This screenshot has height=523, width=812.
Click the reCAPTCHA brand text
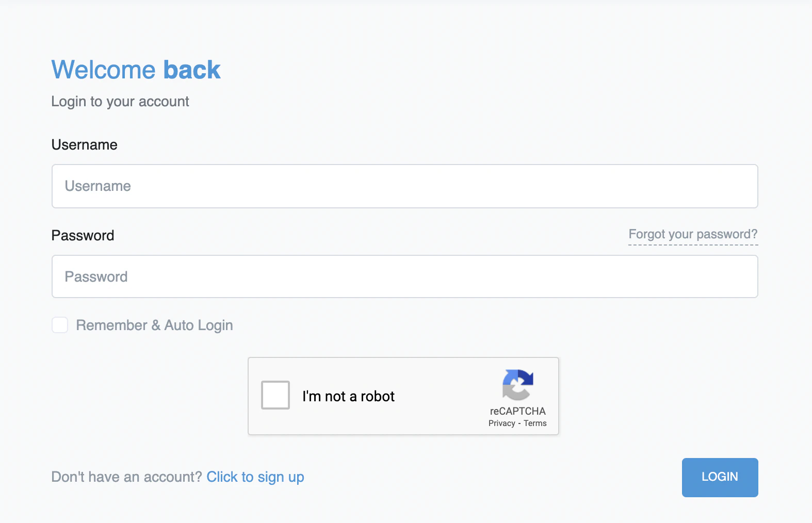(x=517, y=411)
